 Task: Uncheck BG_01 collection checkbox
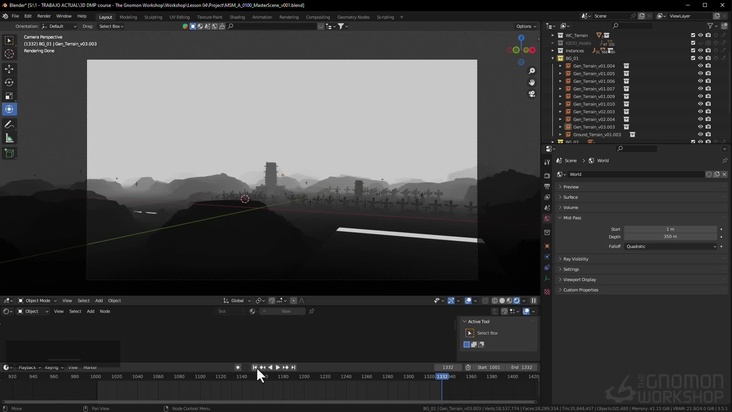tap(693, 58)
